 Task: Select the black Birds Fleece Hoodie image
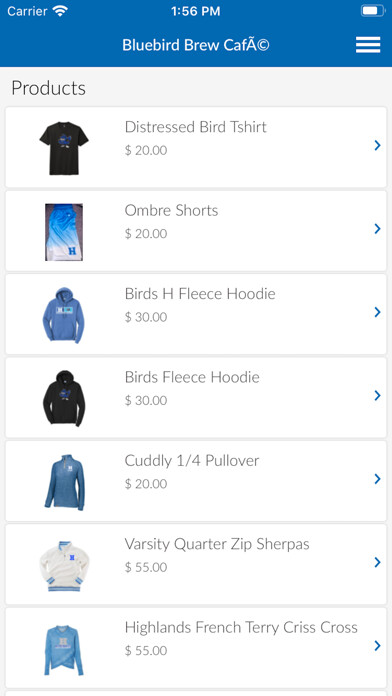pos(64,399)
